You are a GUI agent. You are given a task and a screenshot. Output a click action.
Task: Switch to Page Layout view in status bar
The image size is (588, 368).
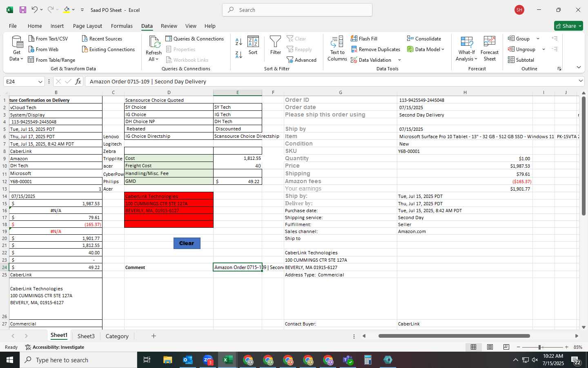[490, 347]
